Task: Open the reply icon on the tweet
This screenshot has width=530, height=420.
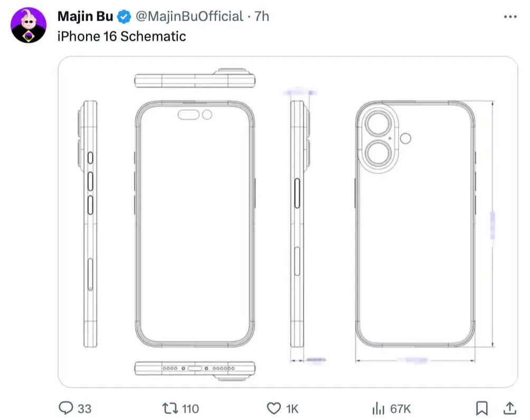Action: 65,408
